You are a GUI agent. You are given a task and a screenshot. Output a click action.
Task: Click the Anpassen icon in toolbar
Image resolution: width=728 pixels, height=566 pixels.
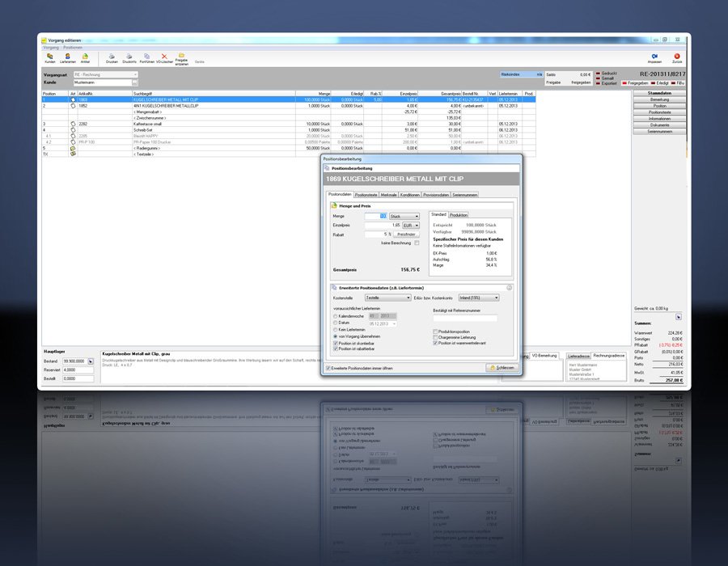(654, 56)
